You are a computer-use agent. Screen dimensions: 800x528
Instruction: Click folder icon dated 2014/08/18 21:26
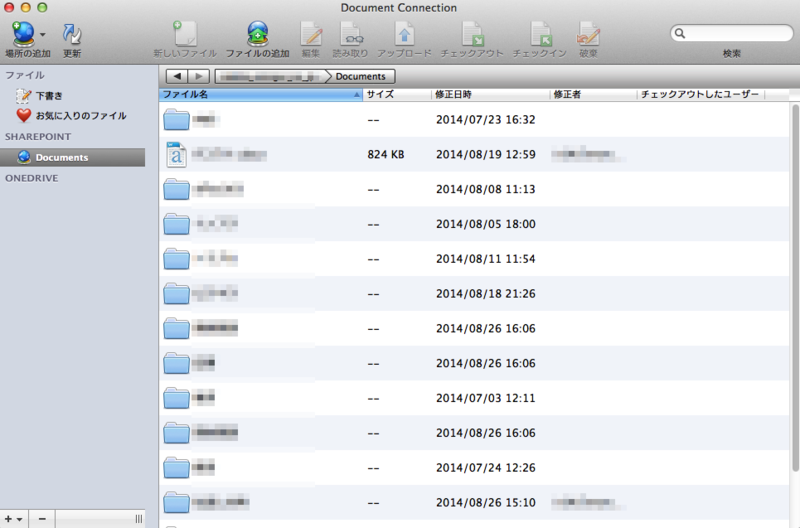[x=177, y=293]
